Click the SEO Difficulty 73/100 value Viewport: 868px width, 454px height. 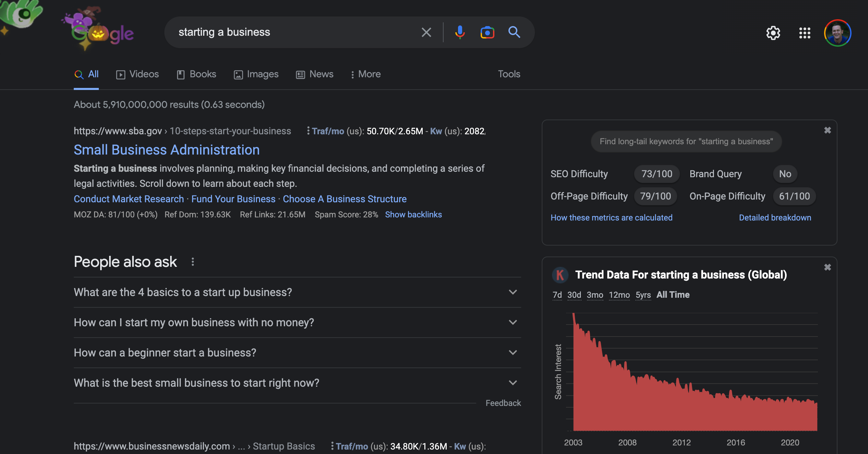pos(657,174)
